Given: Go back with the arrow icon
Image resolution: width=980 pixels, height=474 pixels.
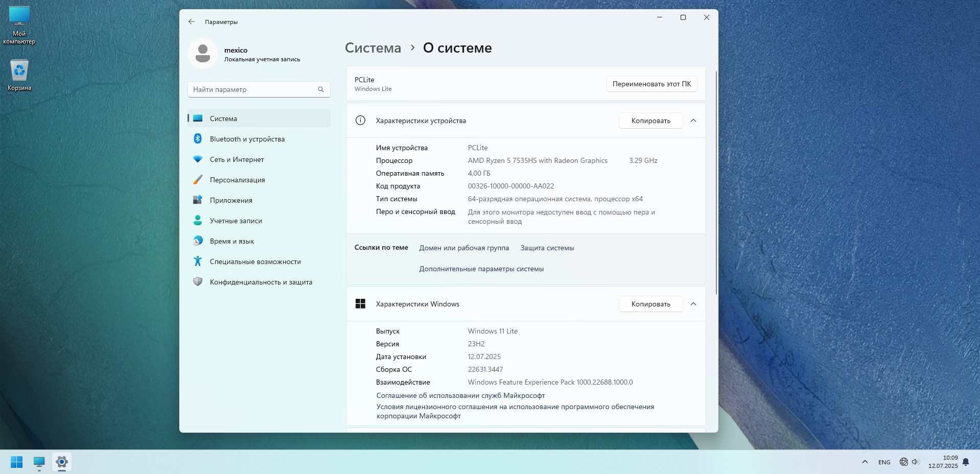Looking at the screenshot, I should [x=192, y=21].
